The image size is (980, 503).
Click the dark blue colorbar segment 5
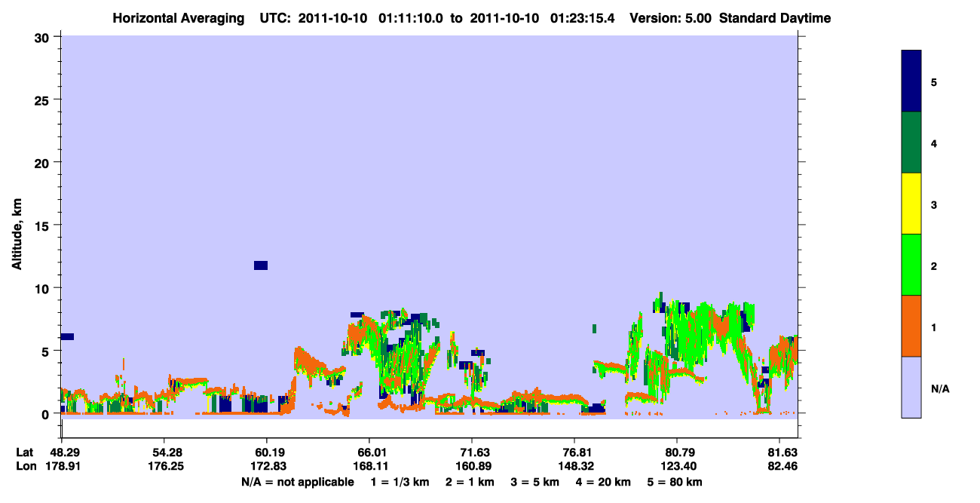pos(911,81)
